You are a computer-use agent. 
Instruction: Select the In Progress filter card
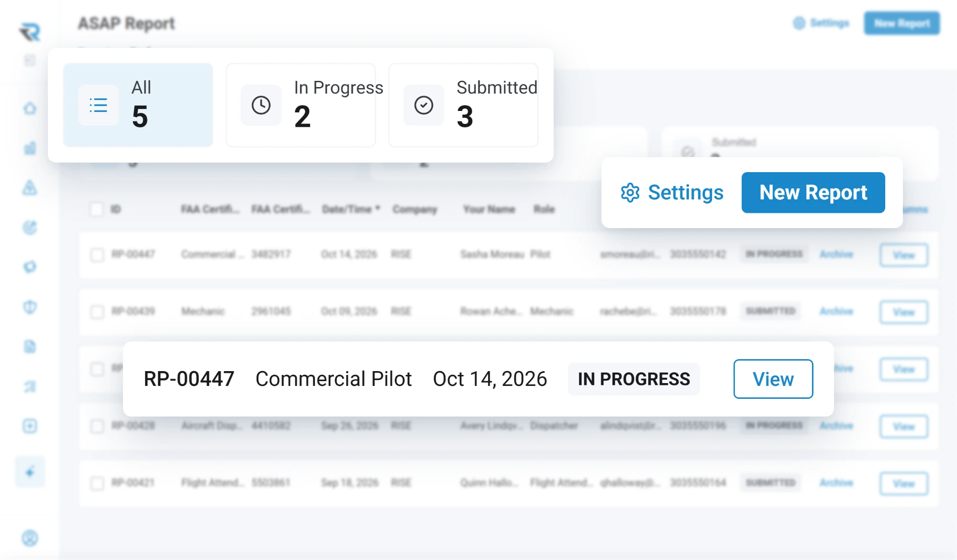[x=300, y=105]
